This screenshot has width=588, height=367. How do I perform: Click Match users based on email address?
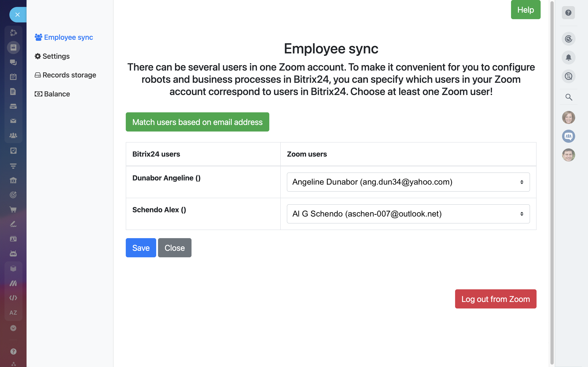click(x=197, y=122)
